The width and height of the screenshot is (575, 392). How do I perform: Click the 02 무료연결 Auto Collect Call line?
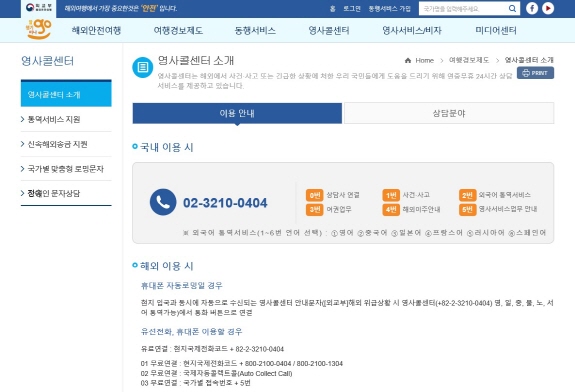click(x=216, y=373)
